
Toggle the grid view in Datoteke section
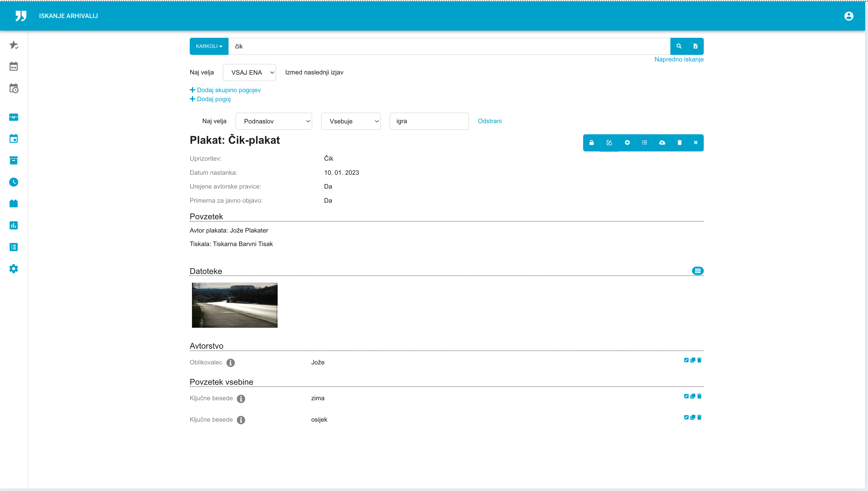(x=697, y=271)
